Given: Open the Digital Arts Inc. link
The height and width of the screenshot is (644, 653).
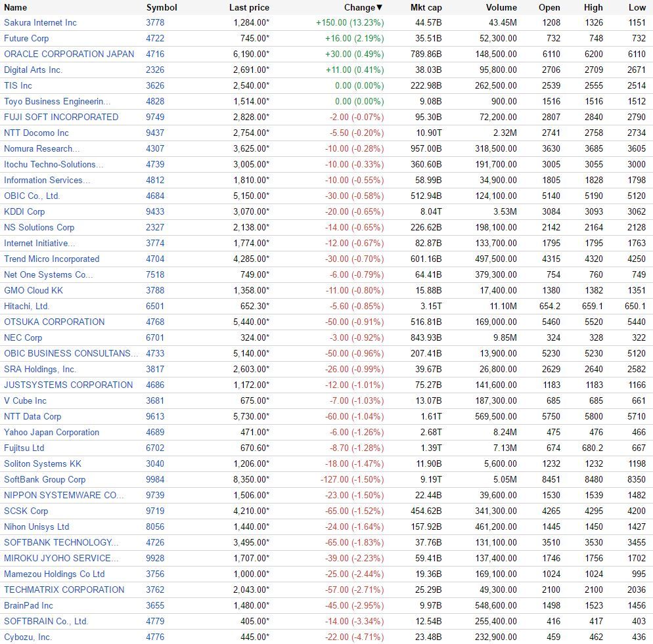Looking at the screenshot, I should click(34, 70).
